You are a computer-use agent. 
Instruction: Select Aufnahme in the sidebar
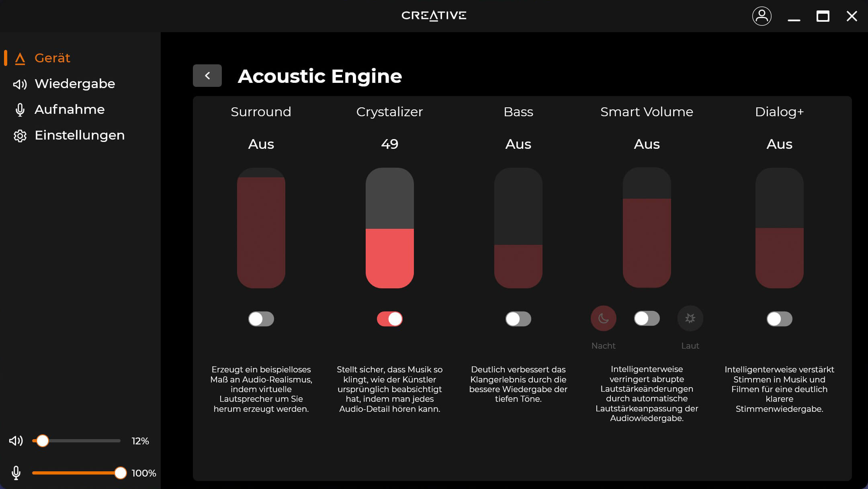coord(70,109)
